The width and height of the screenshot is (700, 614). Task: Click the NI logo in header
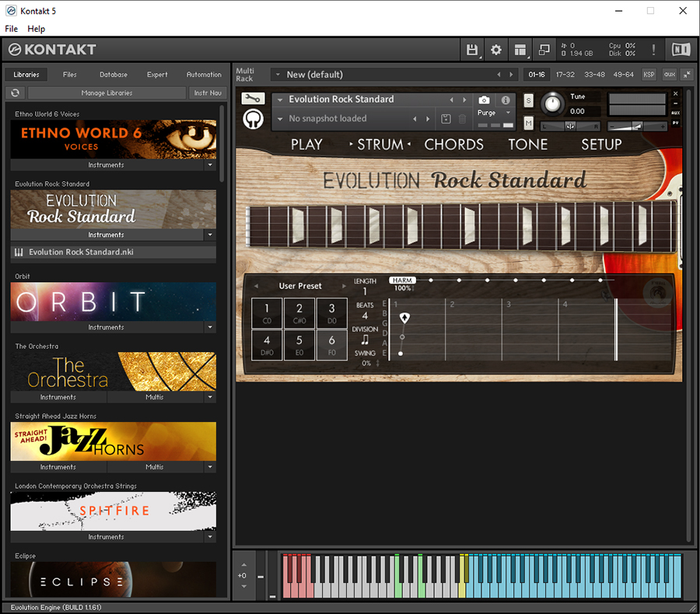coord(681,50)
